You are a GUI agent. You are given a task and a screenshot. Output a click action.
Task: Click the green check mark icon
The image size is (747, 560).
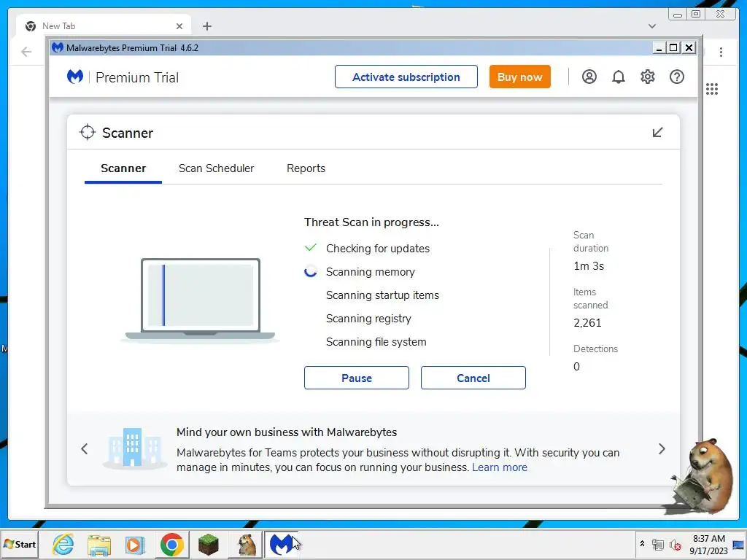(310, 248)
